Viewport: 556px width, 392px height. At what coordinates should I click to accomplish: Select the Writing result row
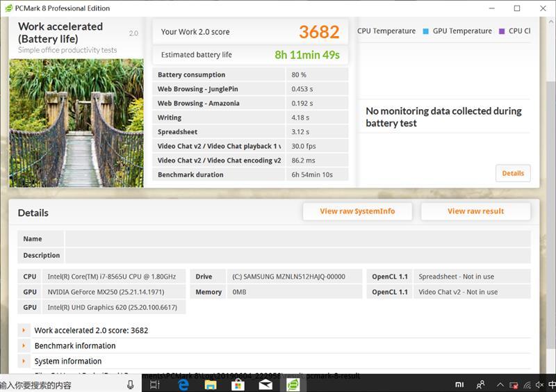point(250,117)
